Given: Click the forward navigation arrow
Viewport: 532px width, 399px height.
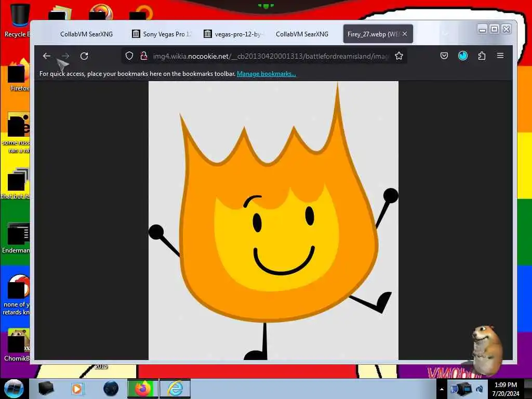Looking at the screenshot, I should (65, 56).
